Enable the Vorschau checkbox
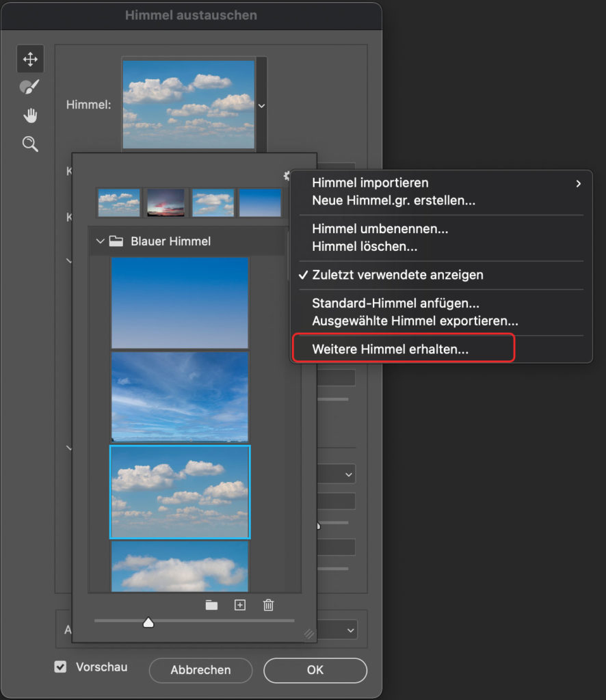 60,667
